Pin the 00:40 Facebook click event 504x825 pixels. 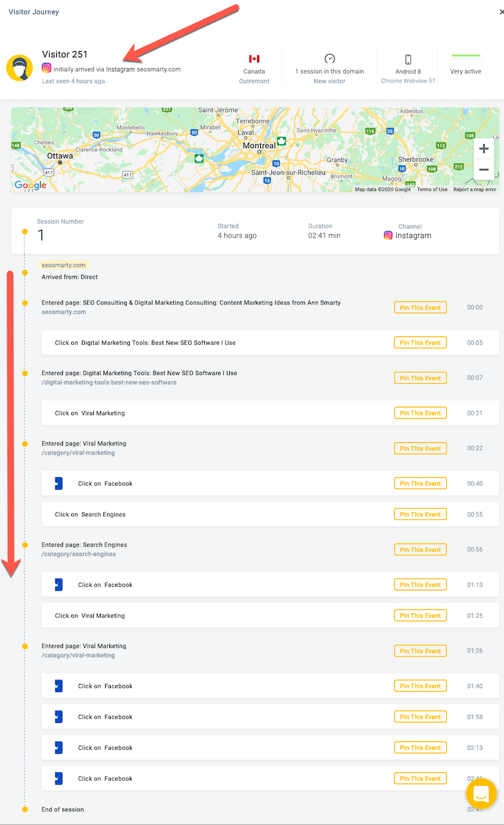click(x=420, y=483)
